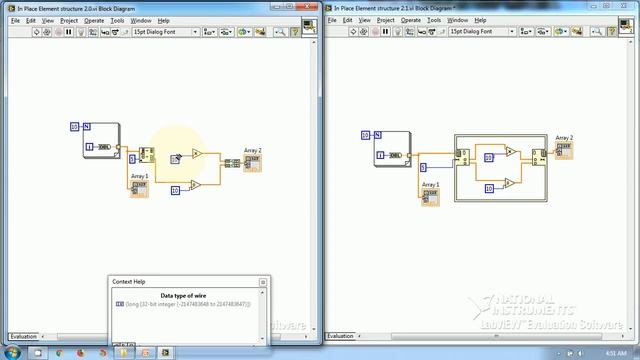The image size is (640, 360).
Task: Select the Array 1 indicator in 2.1.vi
Action: (x=431, y=197)
